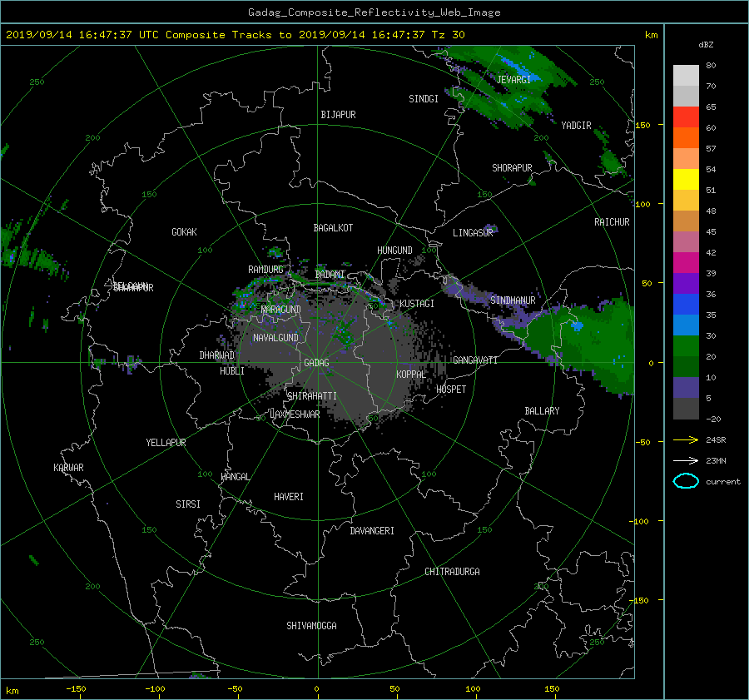Click the cyan current ellipse legend icon

(686, 481)
